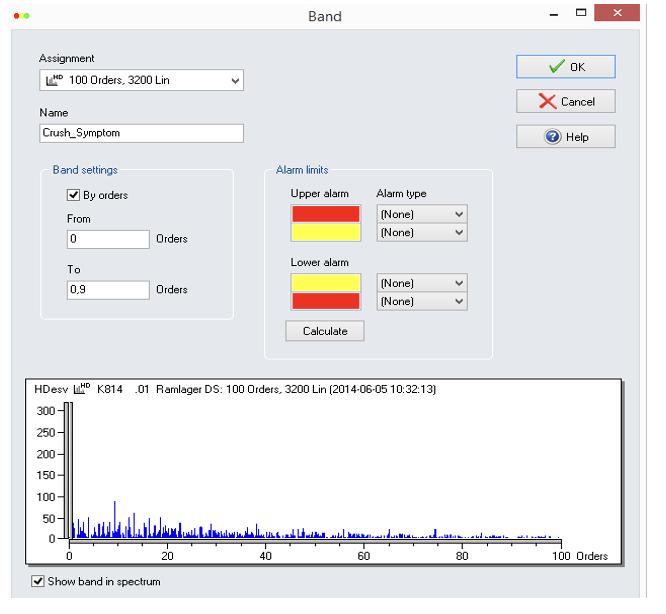Click the green checkmark OK button
This screenshot has height=614, width=666.
(x=565, y=67)
